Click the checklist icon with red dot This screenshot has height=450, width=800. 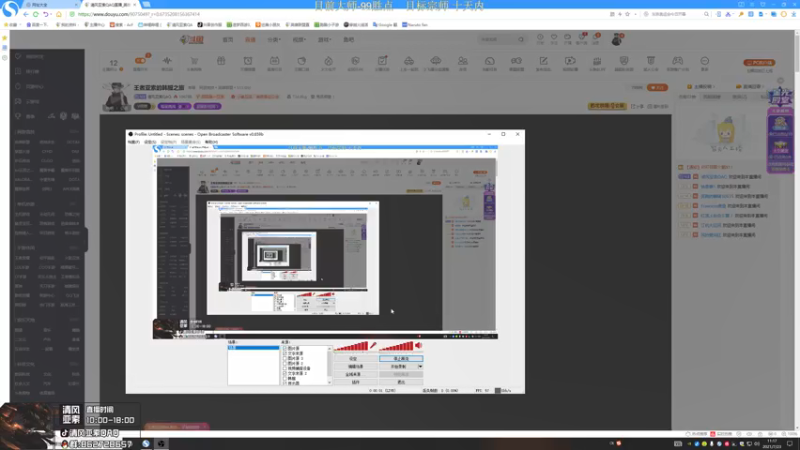pyautogui.click(x=382, y=61)
